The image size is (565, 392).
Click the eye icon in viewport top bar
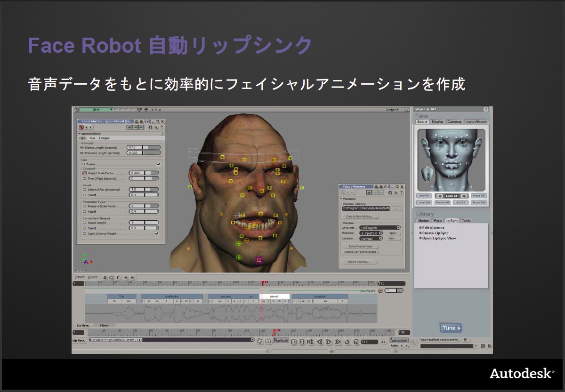[146, 109]
